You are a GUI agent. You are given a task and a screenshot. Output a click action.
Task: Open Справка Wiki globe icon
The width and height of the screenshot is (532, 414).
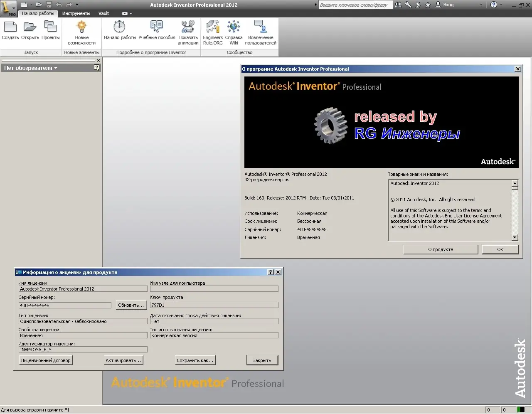234,27
